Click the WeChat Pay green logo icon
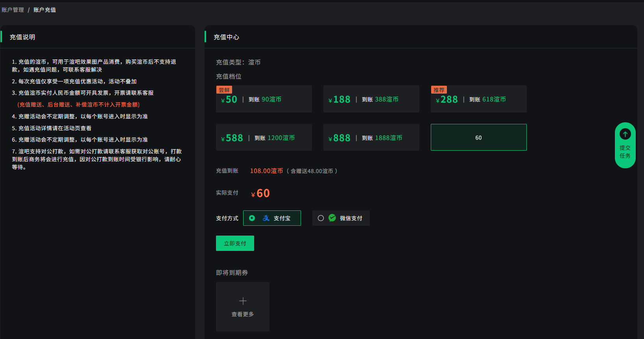 [332, 218]
